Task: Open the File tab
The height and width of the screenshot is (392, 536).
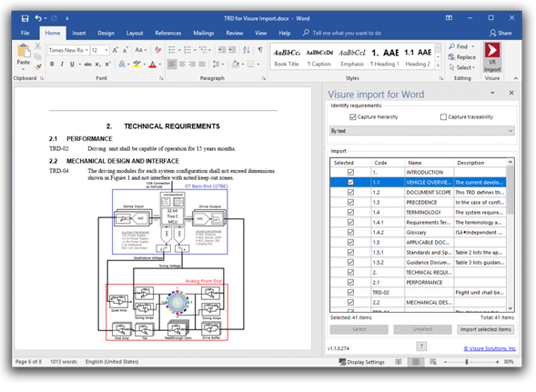Action: [25, 33]
